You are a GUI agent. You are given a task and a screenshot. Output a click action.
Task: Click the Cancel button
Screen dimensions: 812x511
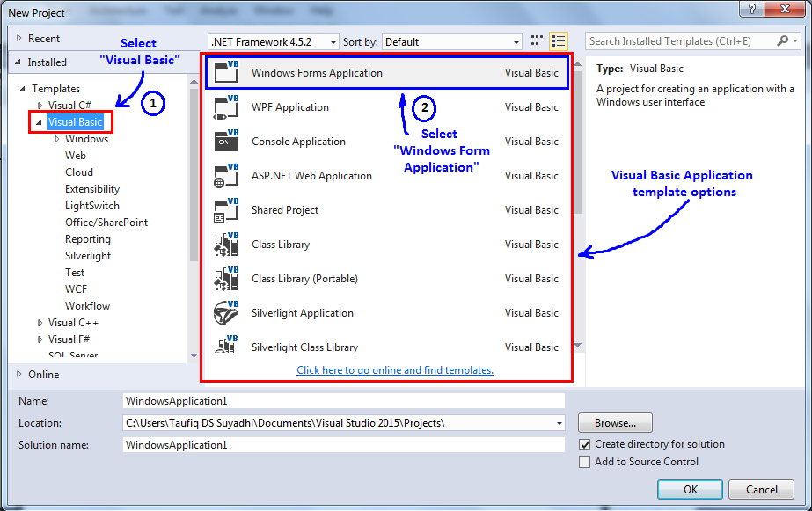tap(761, 489)
